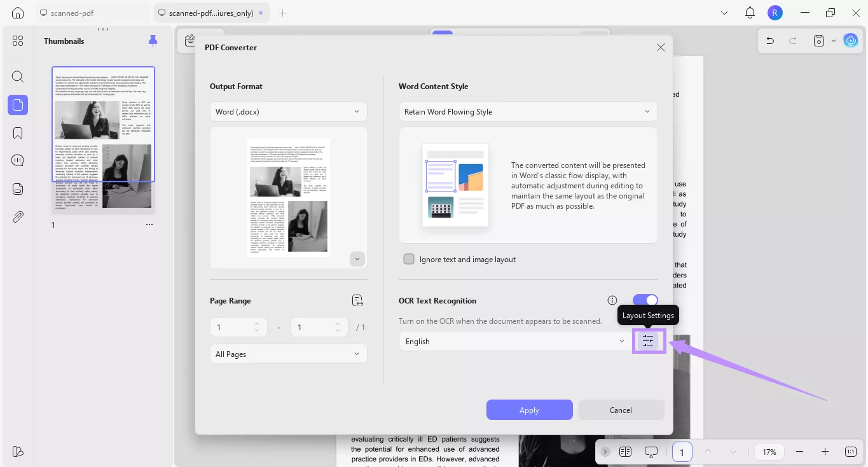Open the Bookmarks sidebar panel

[x=17, y=132]
